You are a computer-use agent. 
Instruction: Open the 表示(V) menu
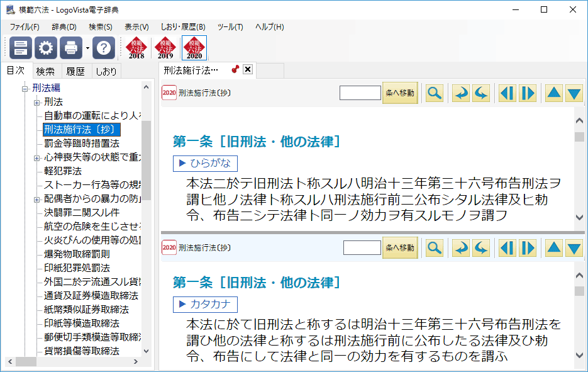click(x=136, y=27)
